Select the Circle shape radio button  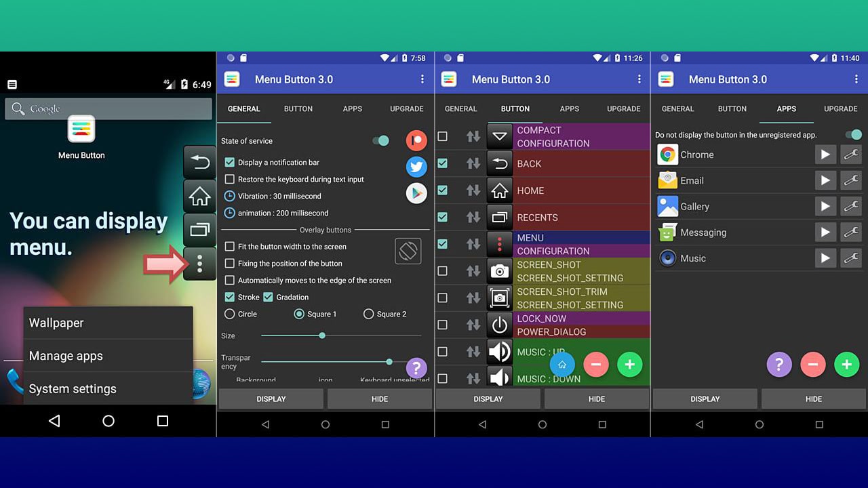(229, 314)
